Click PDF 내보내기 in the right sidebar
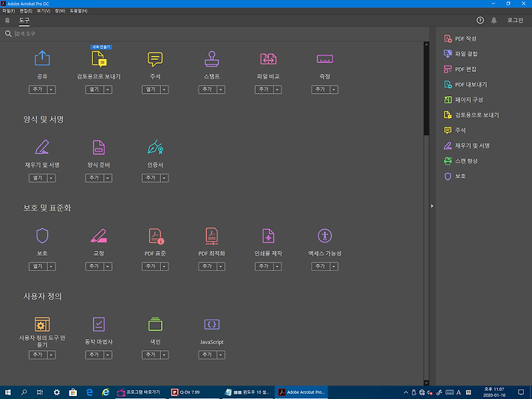Image resolution: width=532 pixels, height=399 pixels. tap(465, 84)
